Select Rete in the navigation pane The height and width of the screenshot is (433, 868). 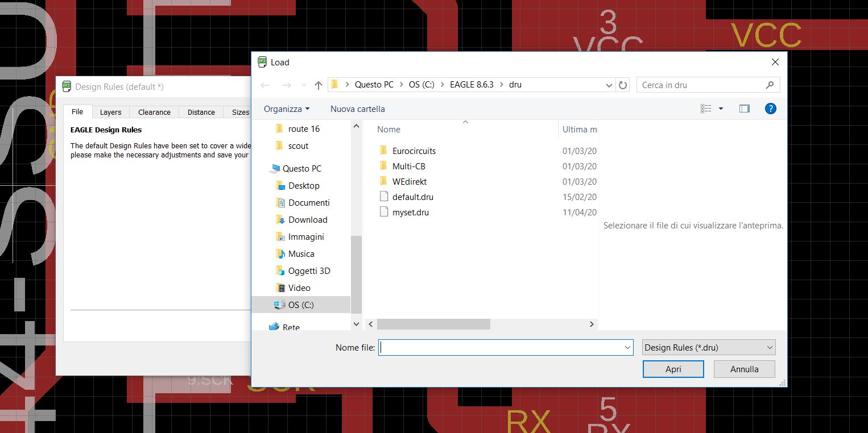(x=291, y=327)
